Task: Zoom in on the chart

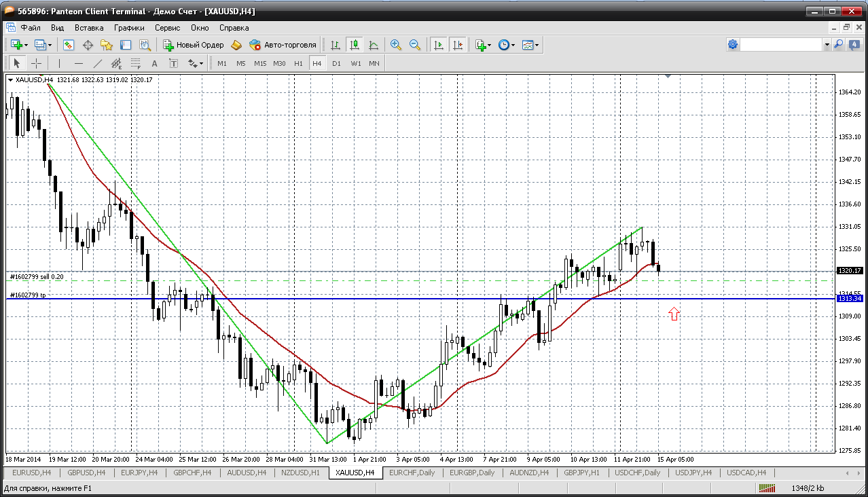Action: coord(396,45)
